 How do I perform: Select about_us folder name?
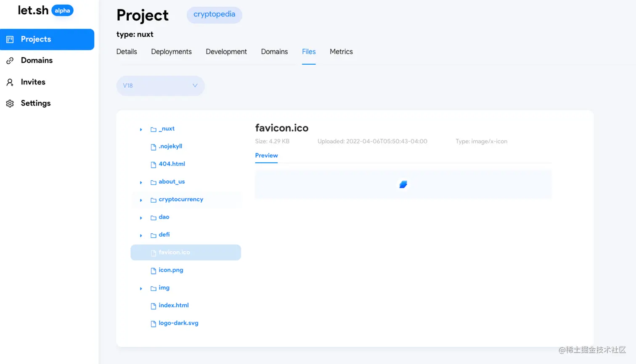tap(172, 182)
